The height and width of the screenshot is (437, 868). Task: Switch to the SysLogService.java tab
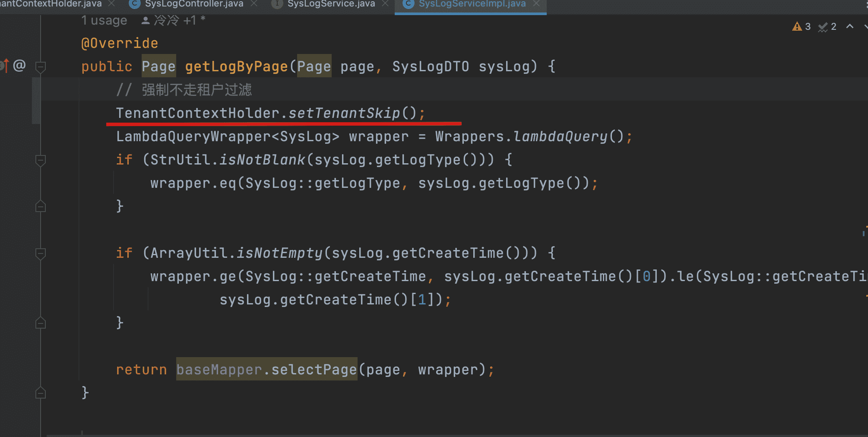(x=331, y=4)
